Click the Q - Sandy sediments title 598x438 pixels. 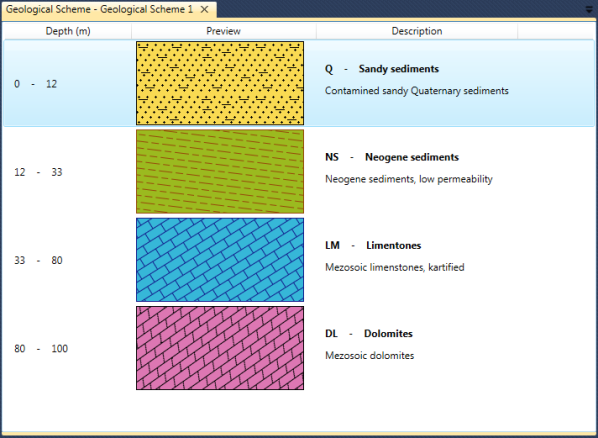(x=382, y=69)
